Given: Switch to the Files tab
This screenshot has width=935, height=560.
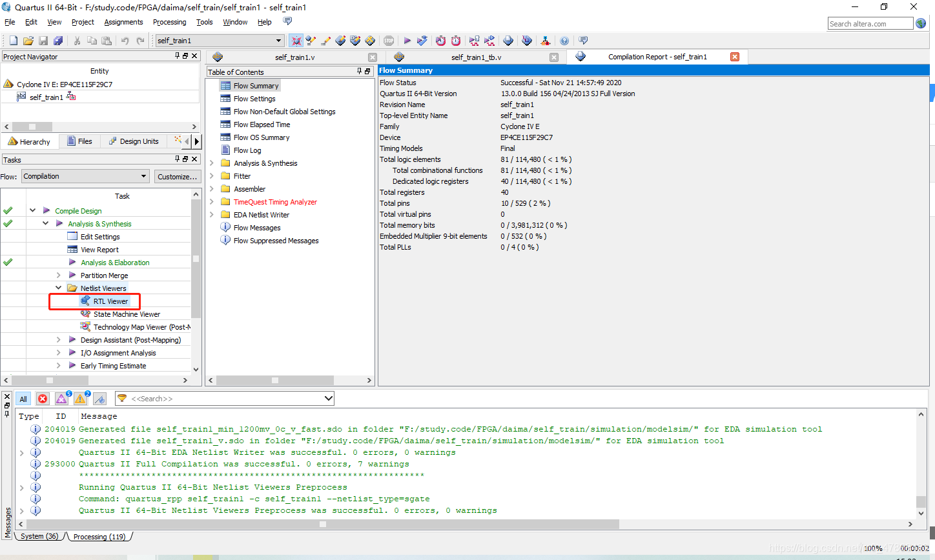Looking at the screenshot, I should point(79,141).
